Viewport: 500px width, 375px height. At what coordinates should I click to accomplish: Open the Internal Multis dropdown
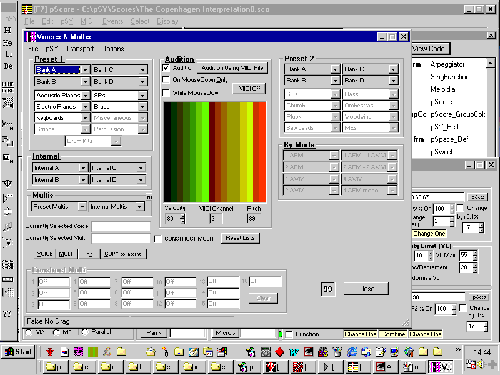coord(140,207)
